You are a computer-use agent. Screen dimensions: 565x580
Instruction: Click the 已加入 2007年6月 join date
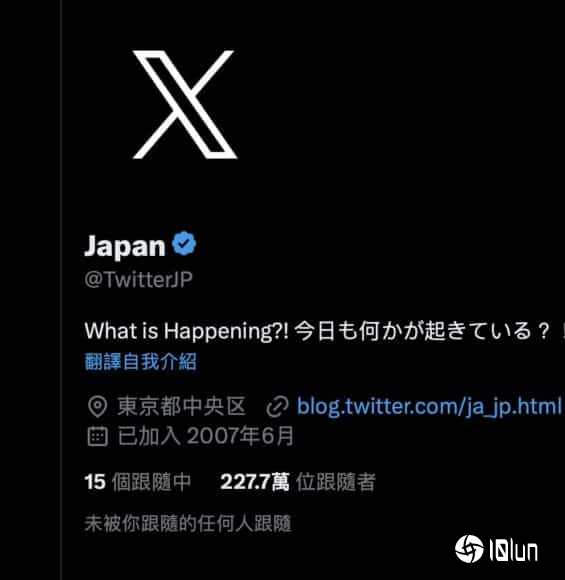tap(206, 436)
